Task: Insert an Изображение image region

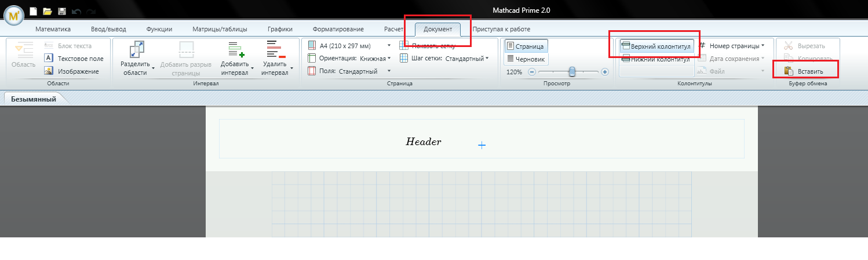Action: pos(71,71)
